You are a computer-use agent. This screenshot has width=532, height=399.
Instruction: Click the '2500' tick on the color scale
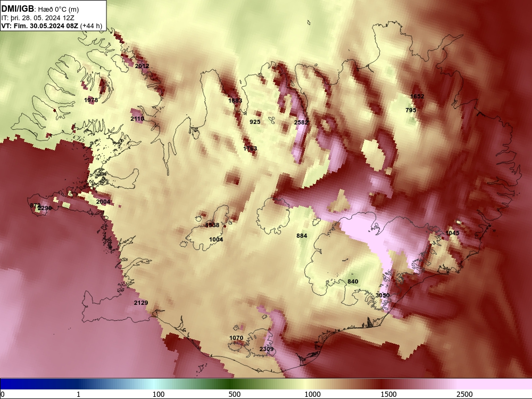coord(464,394)
